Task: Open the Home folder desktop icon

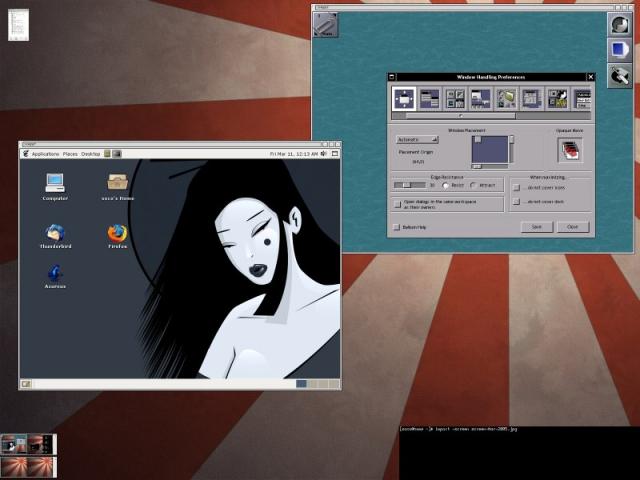Action: pos(117,182)
